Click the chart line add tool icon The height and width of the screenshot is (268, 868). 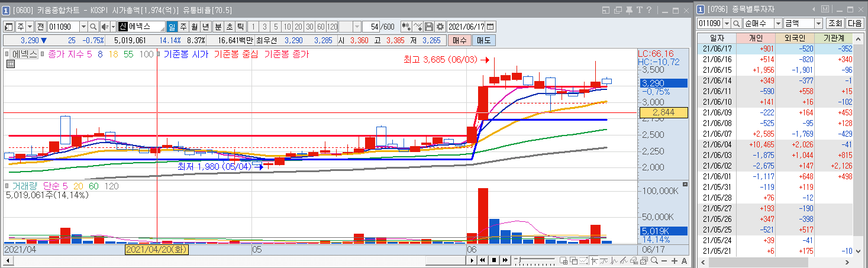418,27
